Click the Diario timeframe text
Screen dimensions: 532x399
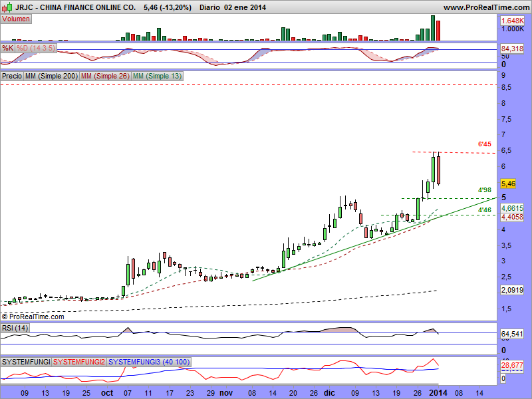pos(209,7)
